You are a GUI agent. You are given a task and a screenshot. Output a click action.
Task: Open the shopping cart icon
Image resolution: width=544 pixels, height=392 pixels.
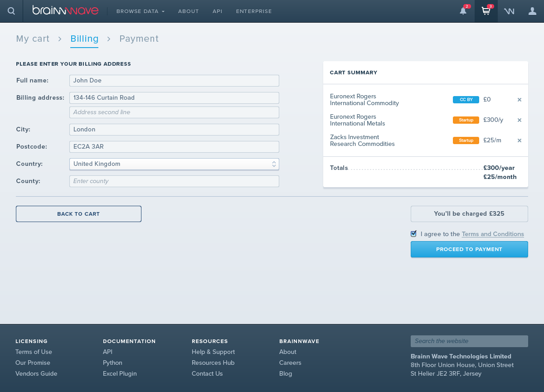coord(486,11)
